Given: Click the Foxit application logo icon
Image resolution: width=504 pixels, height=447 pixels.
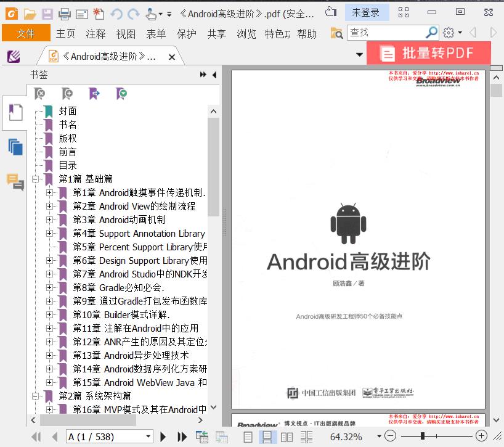Looking at the screenshot, I should coord(11,14).
